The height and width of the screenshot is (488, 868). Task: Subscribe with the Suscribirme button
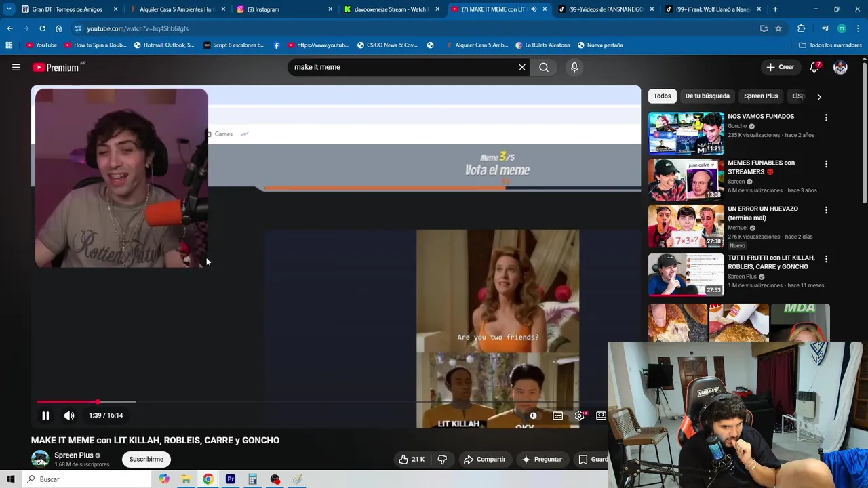coord(146,460)
